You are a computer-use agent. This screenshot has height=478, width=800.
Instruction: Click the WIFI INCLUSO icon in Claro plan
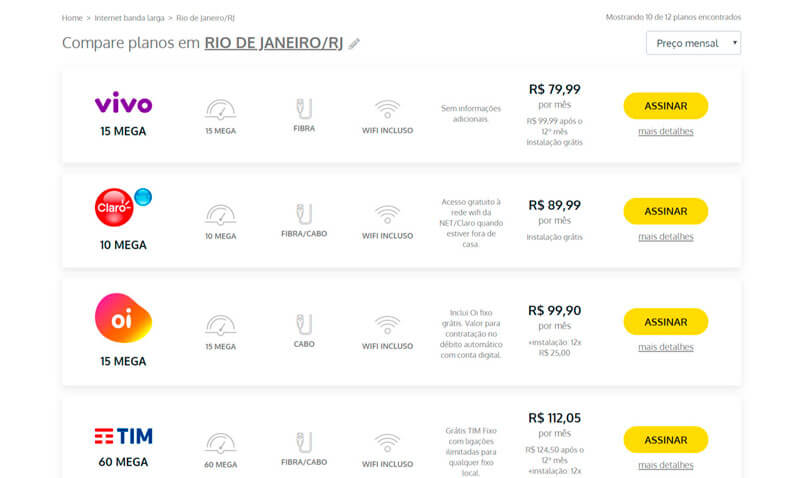click(x=388, y=214)
